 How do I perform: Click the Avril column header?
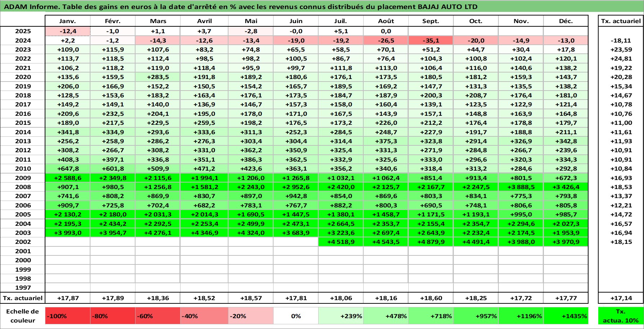(204, 21)
